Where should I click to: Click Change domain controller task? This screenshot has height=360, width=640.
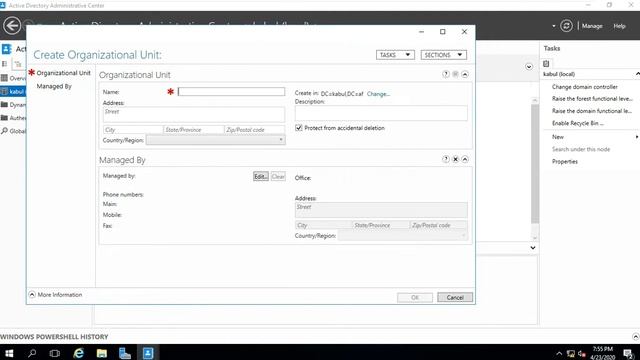(x=584, y=87)
